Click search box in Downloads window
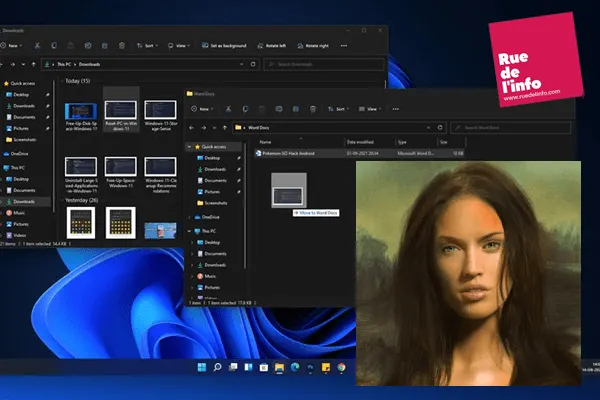 (x=324, y=64)
